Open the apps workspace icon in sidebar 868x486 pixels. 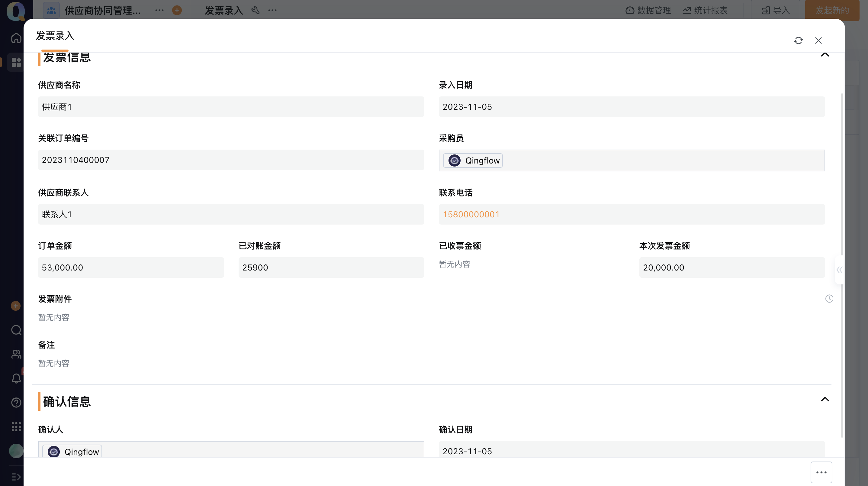pos(16,62)
